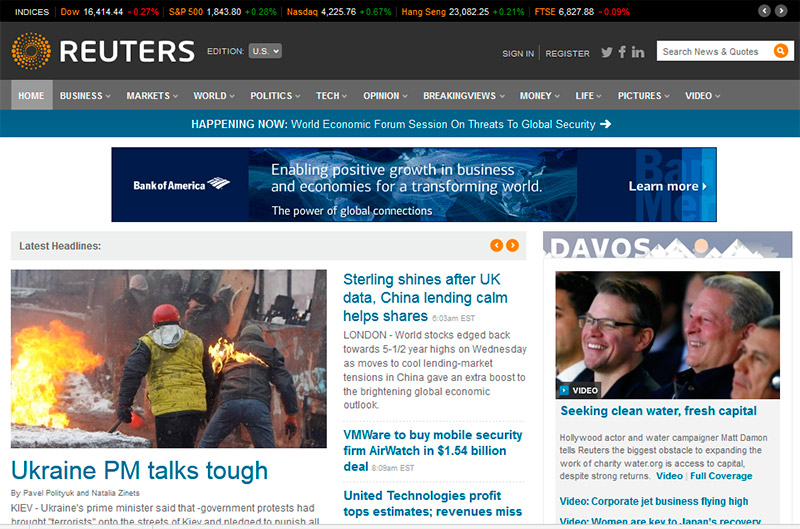Go to next Latest Headlines item

(x=512, y=245)
